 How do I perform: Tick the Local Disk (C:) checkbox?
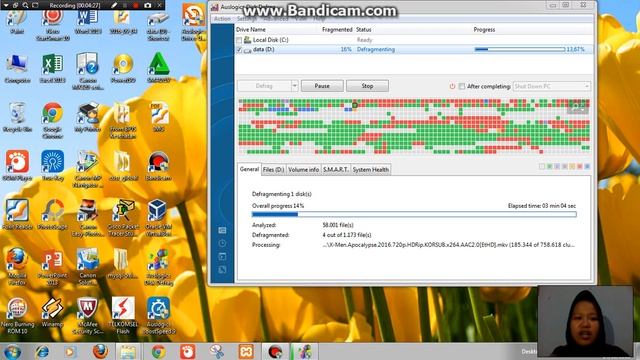click(x=239, y=40)
